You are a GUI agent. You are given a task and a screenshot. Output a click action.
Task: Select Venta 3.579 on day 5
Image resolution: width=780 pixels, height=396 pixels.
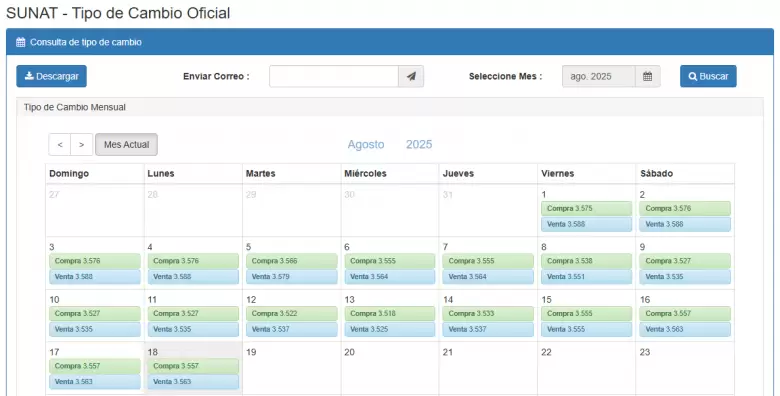pos(292,277)
